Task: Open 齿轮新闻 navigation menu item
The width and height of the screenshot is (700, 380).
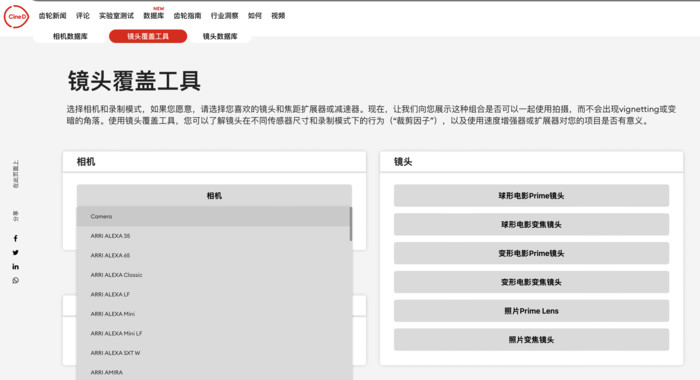Action: (52, 16)
